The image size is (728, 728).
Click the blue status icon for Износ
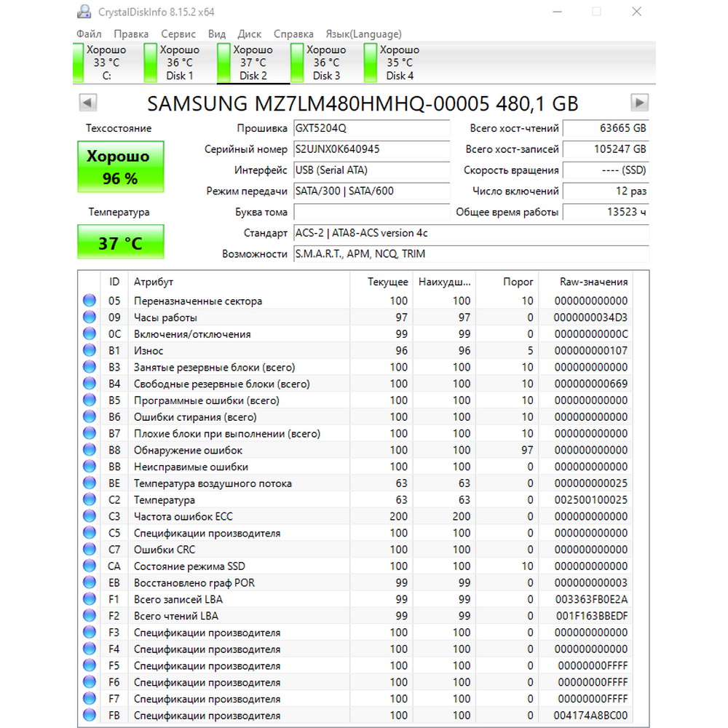tap(90, 350)
